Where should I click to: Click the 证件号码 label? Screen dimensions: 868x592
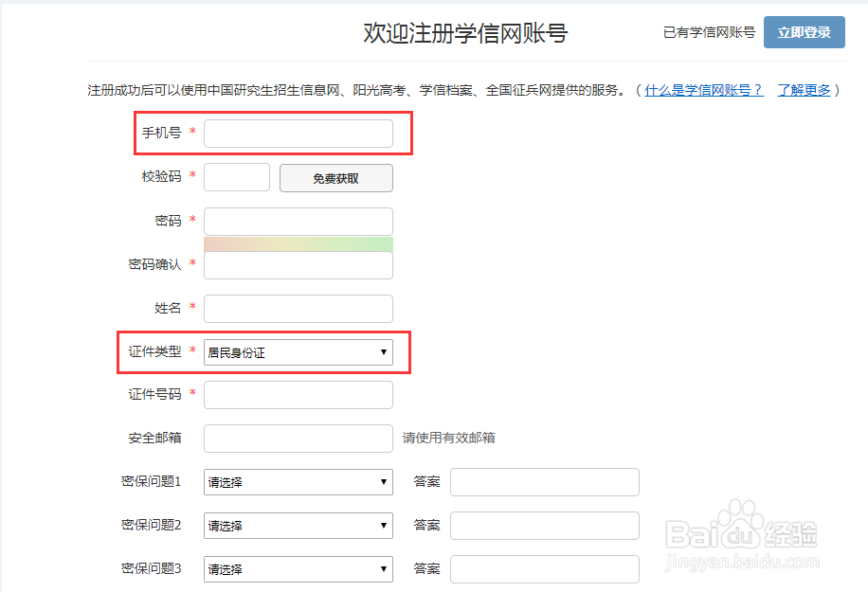(x=155, y=394)
